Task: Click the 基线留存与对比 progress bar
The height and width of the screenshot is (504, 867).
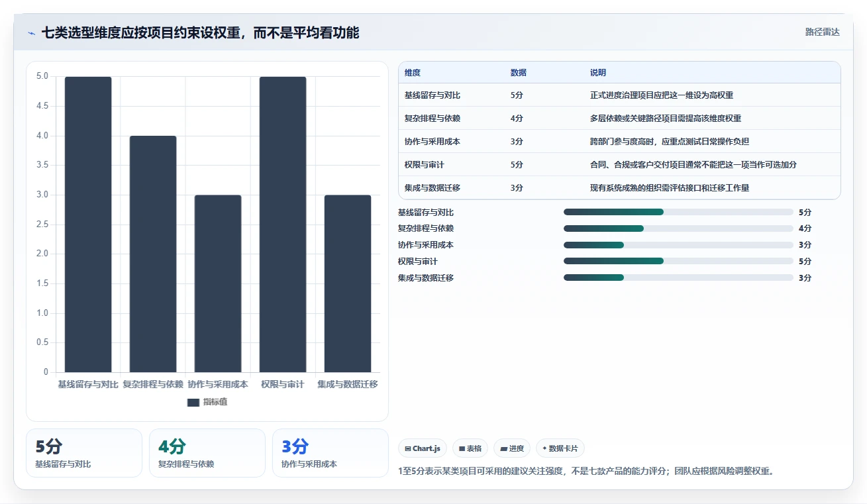Action: coord(678,212)
